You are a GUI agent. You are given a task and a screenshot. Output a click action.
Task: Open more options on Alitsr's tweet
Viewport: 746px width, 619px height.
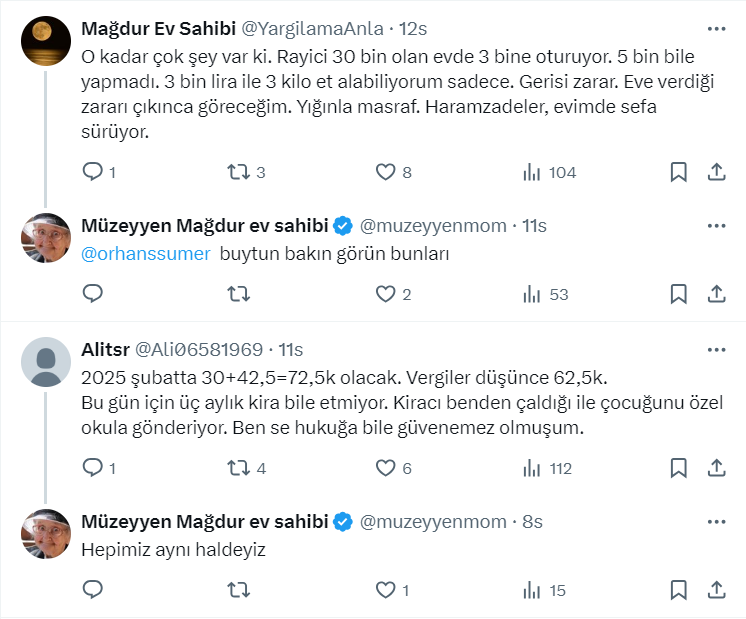coord(716,350)
